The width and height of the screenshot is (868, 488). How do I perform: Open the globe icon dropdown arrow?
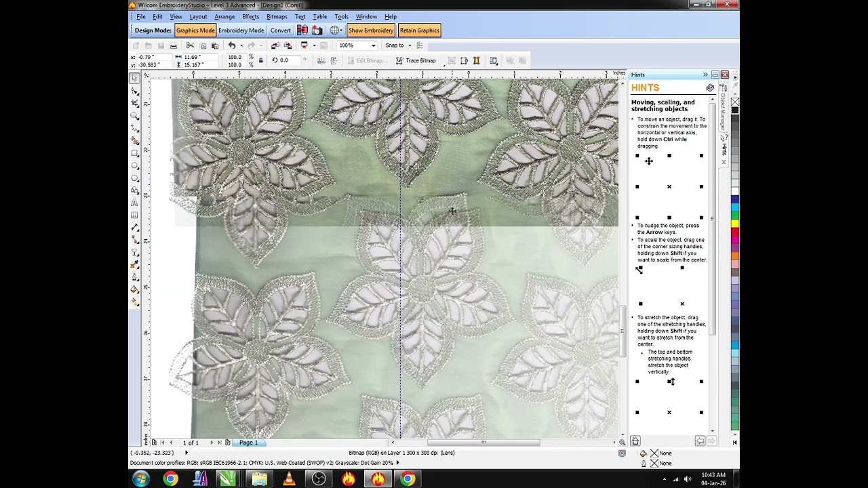[x=342, y=30]
